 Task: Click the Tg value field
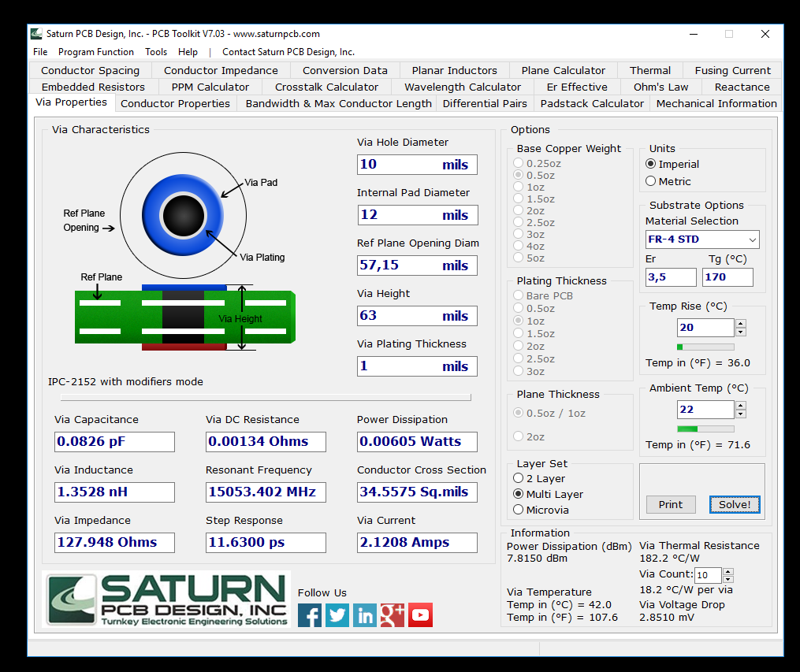point(727,277)
